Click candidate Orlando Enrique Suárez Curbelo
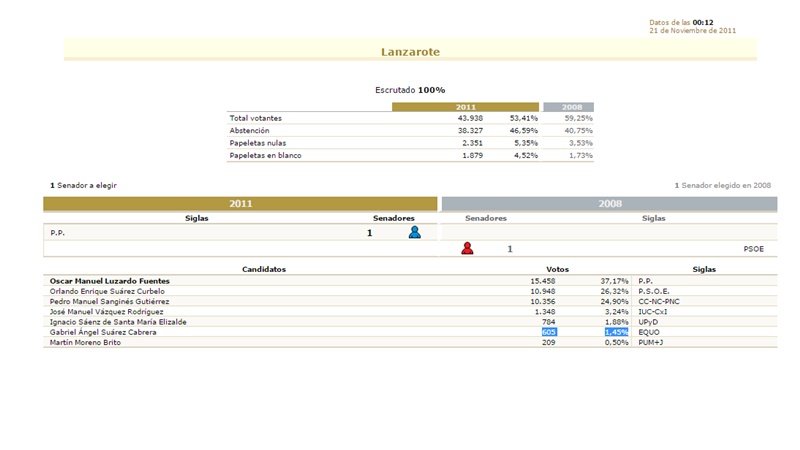The image size is (800, 450). pos(110,291)
